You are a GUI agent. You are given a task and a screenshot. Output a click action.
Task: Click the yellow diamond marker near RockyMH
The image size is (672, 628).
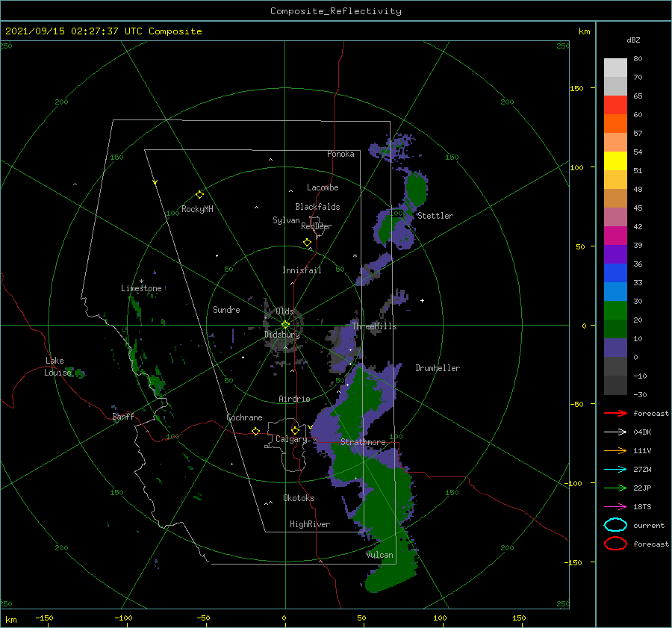[x=199, y=195]
